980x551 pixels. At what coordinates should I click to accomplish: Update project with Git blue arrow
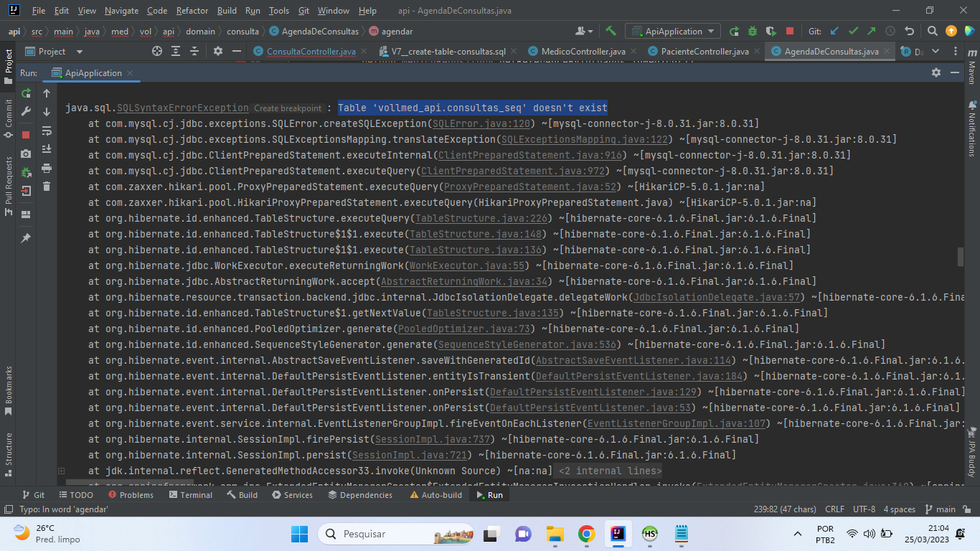pos(834,31)
